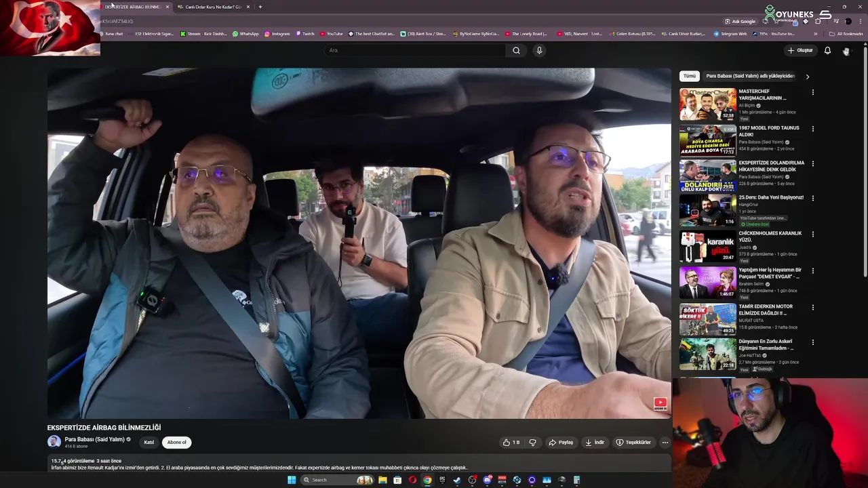
Task: Open Steam from taskbar
Action: click(x=457, y=480)
